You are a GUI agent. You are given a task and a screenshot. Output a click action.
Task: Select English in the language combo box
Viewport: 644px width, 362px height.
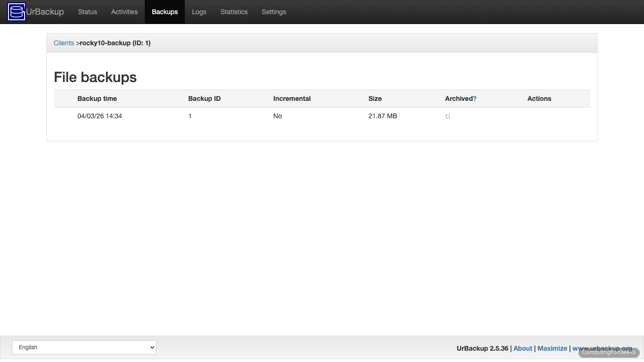84,347
